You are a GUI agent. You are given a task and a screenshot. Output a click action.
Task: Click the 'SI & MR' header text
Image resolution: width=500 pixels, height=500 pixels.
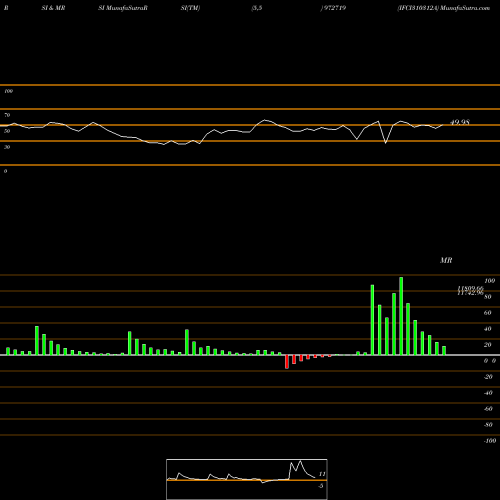[x=53, y=8]
